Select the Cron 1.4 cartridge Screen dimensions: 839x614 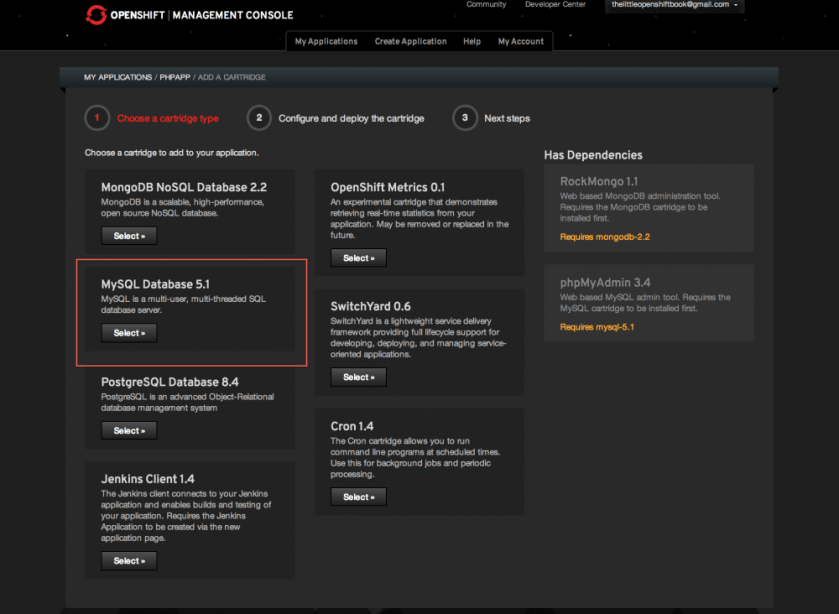point(358,497)
